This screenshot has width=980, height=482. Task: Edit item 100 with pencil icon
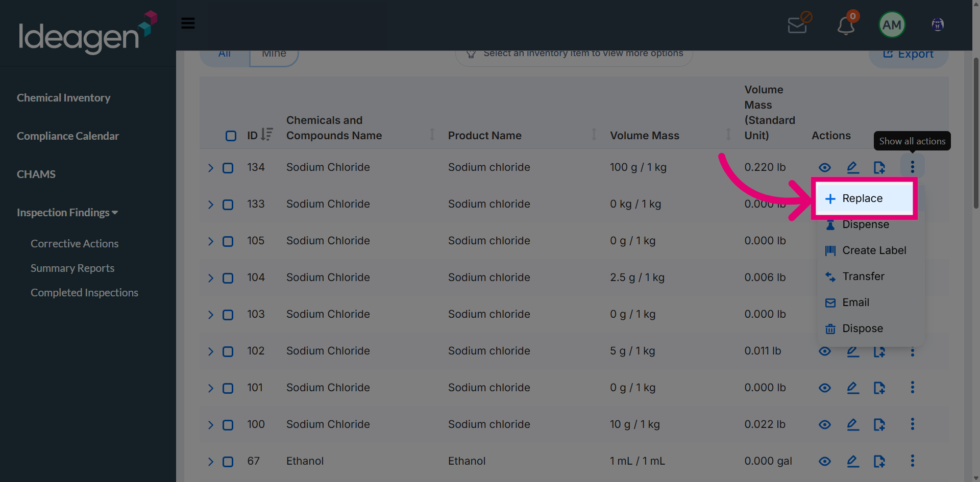point(852,424)
